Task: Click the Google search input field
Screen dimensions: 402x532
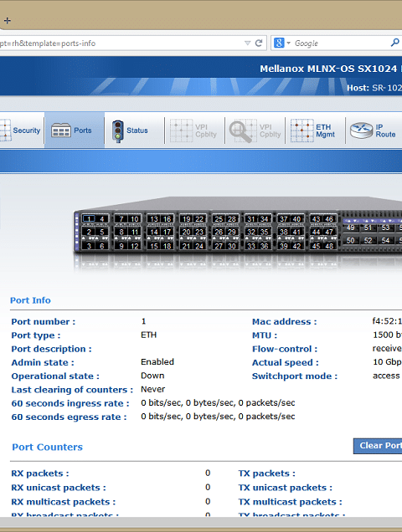Action: tap(341, 43)
